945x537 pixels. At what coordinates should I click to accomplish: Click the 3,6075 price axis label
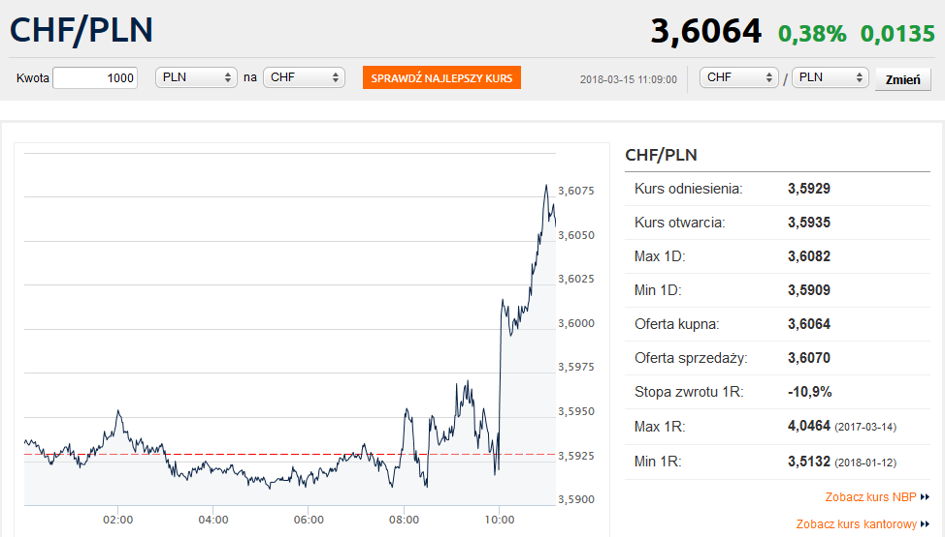tap(576, 191)
